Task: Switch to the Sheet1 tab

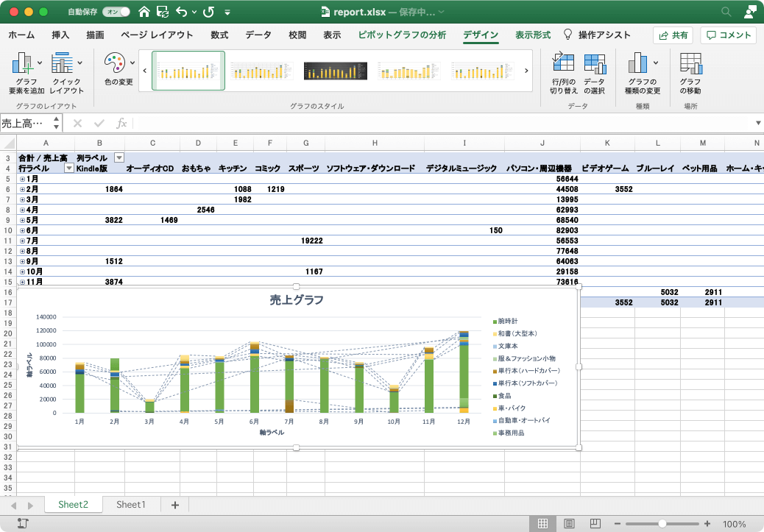Action: click(x=131, y=505)
